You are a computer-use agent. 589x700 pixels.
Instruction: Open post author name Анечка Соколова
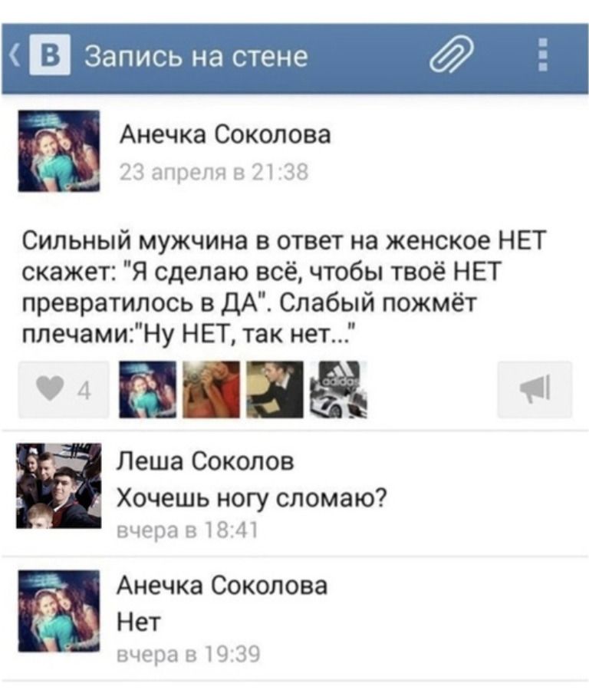[225, 134]
